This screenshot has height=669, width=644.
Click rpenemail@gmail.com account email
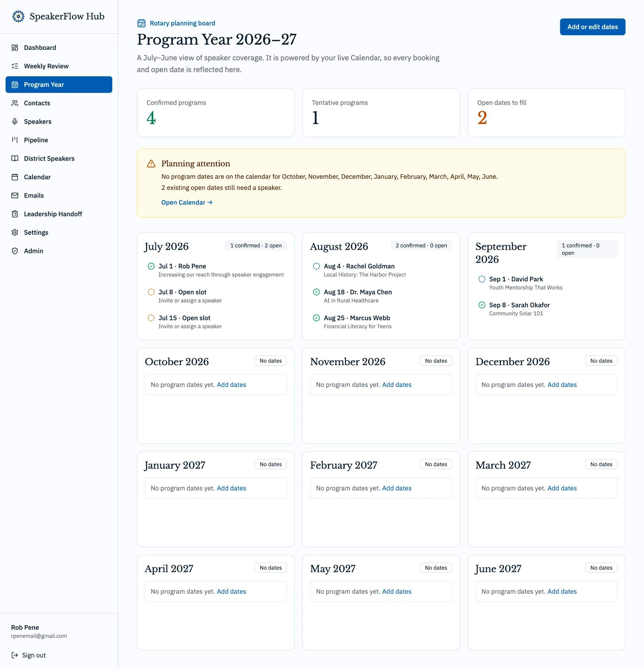pos(39,636)
